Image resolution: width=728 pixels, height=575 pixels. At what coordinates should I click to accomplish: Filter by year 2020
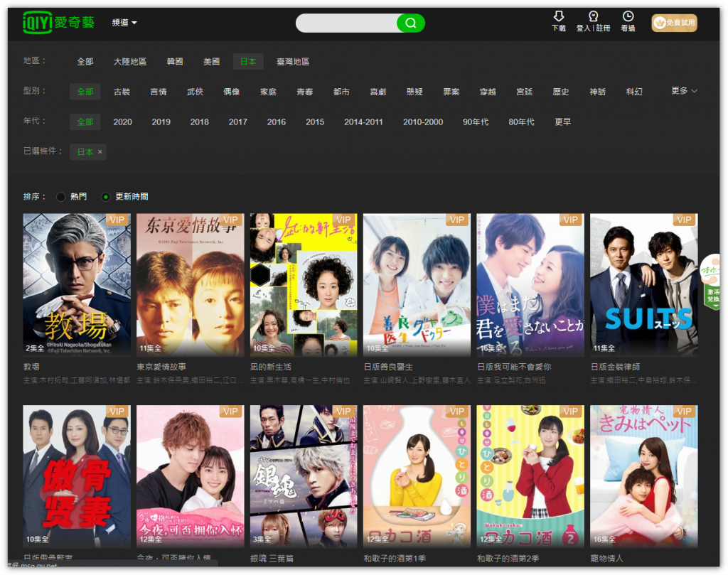coord(122,122)
